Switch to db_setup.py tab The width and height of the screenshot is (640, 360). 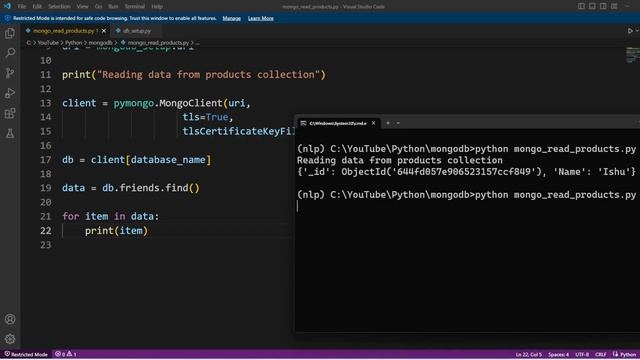[x=136, y=31]
